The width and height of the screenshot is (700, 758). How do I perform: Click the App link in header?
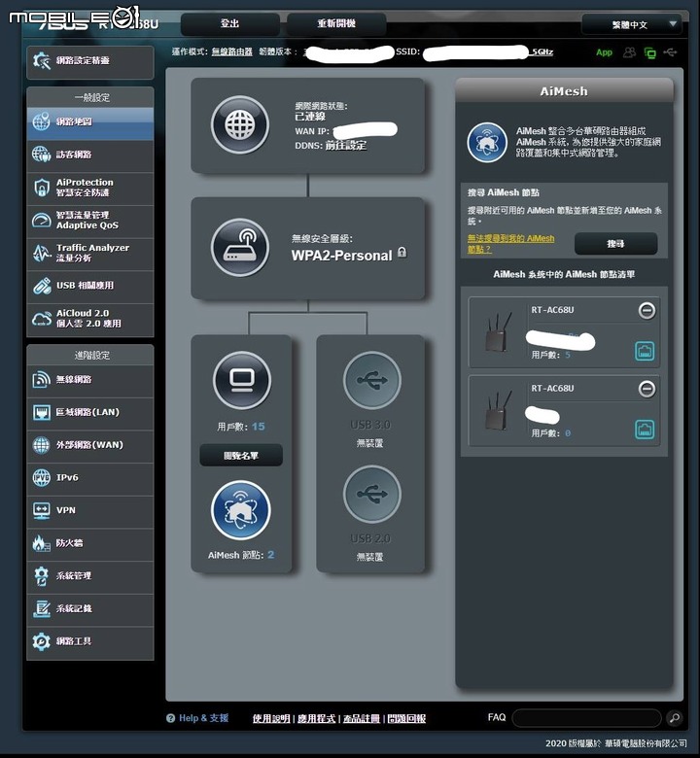pyautogui.click(x=604, y=52)
